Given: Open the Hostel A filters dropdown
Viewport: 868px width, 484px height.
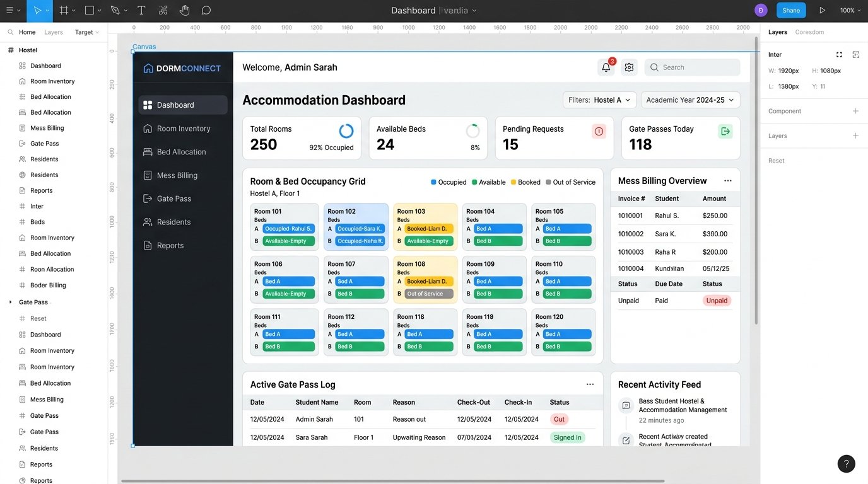Looking at the screenshot, I should (x=599, y=100).
